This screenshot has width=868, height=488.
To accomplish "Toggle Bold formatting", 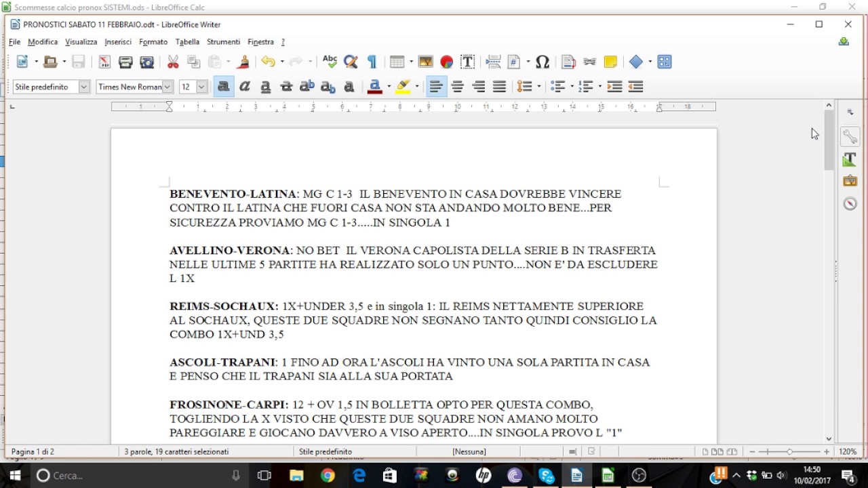I will pyautogui.click(x=223, y=87).
